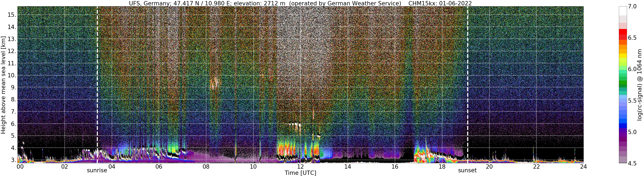The width and height of the screenshot is (644, 177).
Task: Click the "Time [UTC]" axis label
Action: point(300,173)
